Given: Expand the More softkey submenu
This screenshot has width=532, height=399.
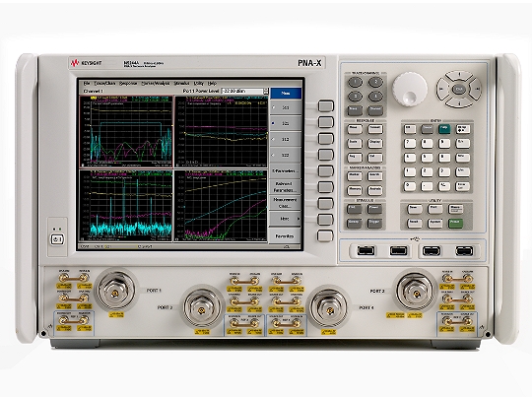Looking at the screenshot, I should pos(286,219).
